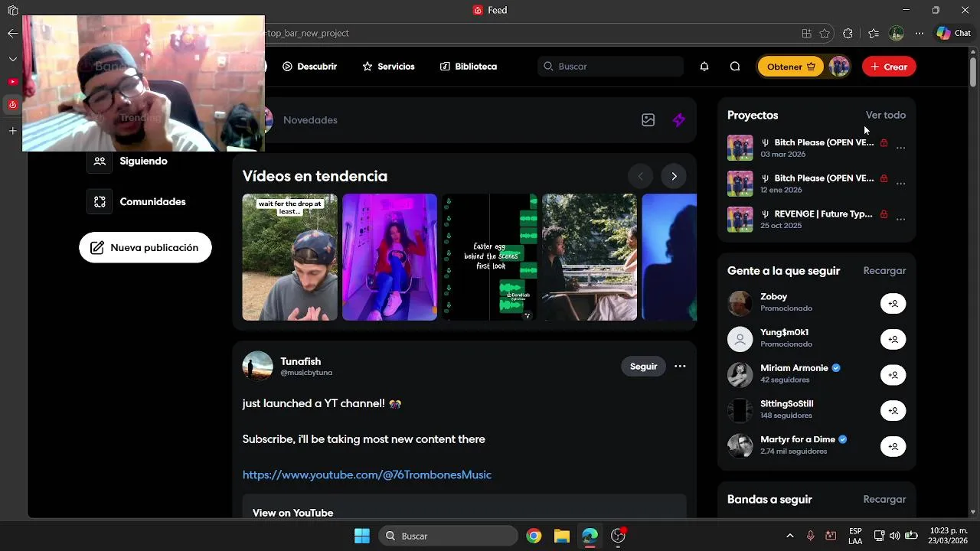Open the chat bubble icon in top bar
This screenshot has height=551, width=980.
(x=735, y=67)
